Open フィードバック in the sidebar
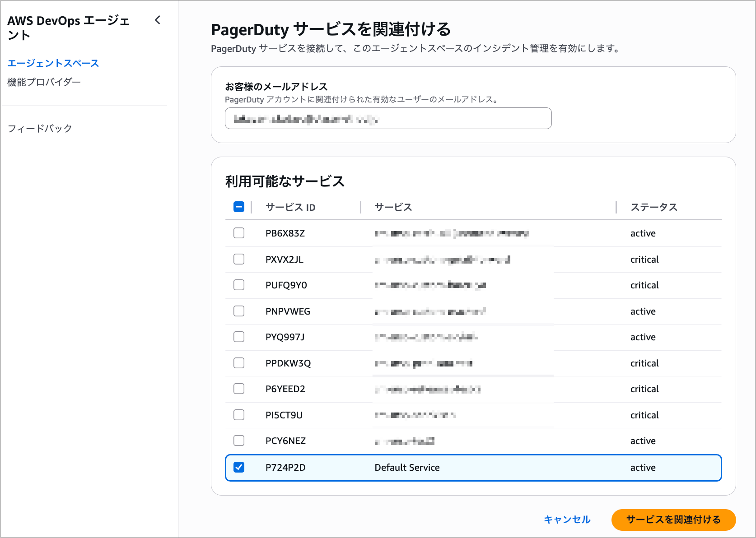 tap(40, 129)
